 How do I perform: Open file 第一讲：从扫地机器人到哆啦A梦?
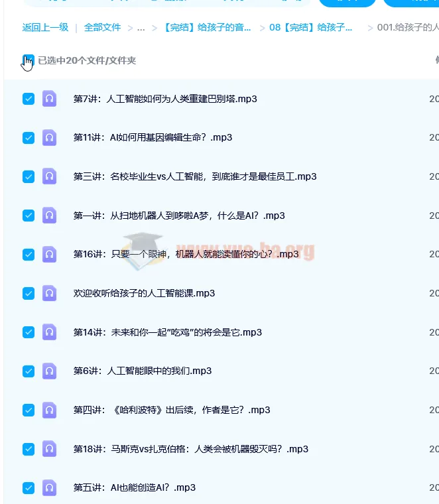point(179,216)
